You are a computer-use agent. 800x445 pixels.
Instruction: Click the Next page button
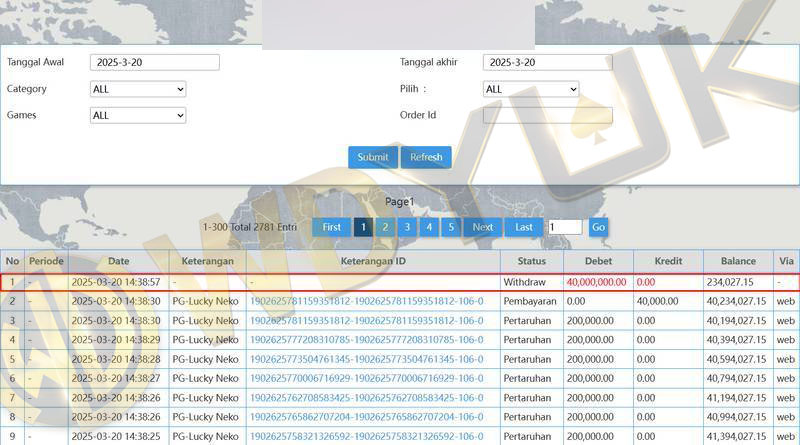point(483,227)
